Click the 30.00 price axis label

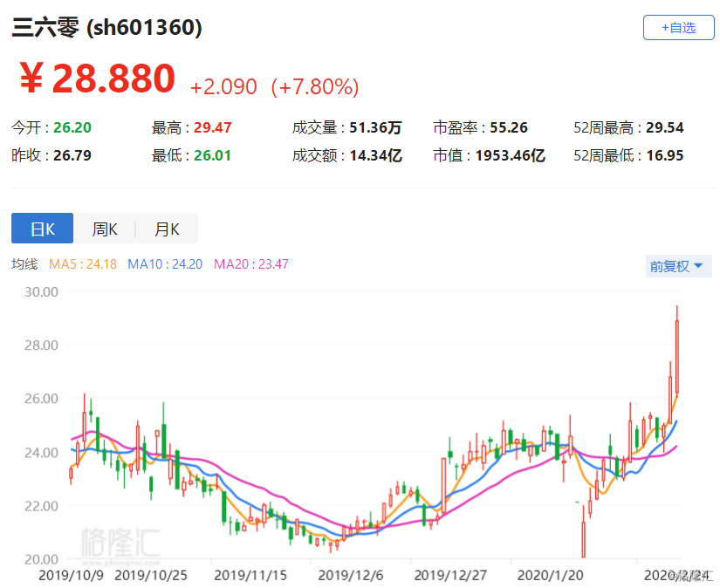click(41, 292)
